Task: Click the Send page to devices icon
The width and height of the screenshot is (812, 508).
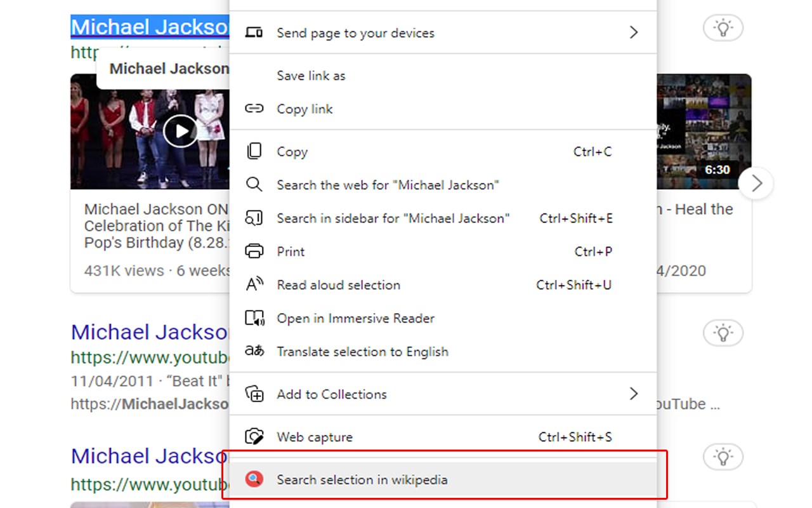Action: [254, 32]
